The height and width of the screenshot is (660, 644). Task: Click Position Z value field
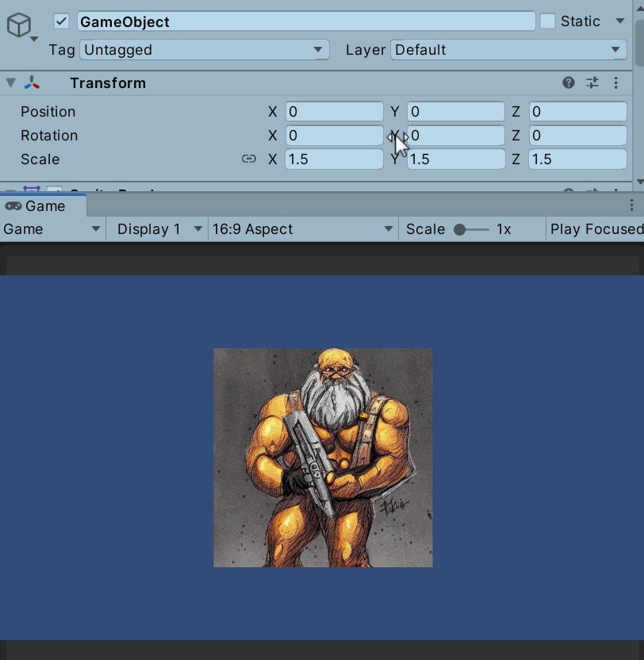pyautogui.click(x=577, y=112)
